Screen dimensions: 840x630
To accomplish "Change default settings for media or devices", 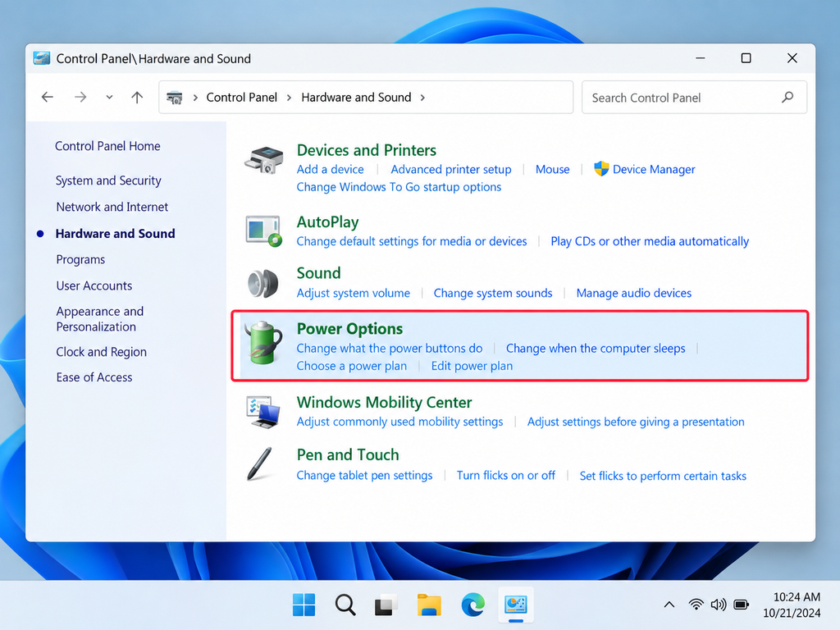I will pyautogui.click(x=412, y=241).
